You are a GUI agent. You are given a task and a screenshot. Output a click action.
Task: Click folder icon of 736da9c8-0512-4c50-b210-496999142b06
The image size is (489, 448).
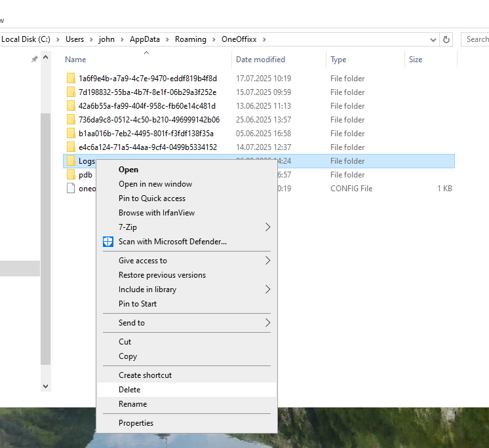[71, 119]
